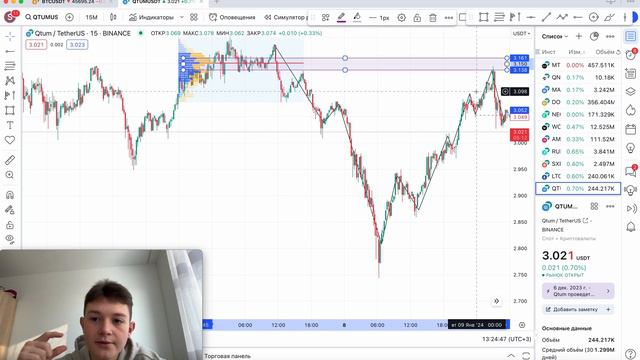Screen dimensions: 640x360
Task: Open the candlestick chart type selector
Action: pos(113,17)
